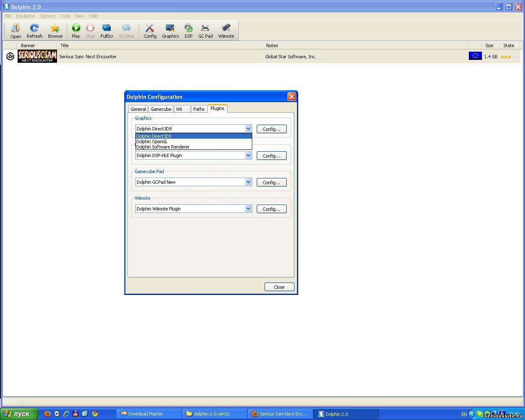Switch to Serious Sam Next Enc... Firefox taskbar button
Viewport: 525px width, 420px height.
click(281, 414)
